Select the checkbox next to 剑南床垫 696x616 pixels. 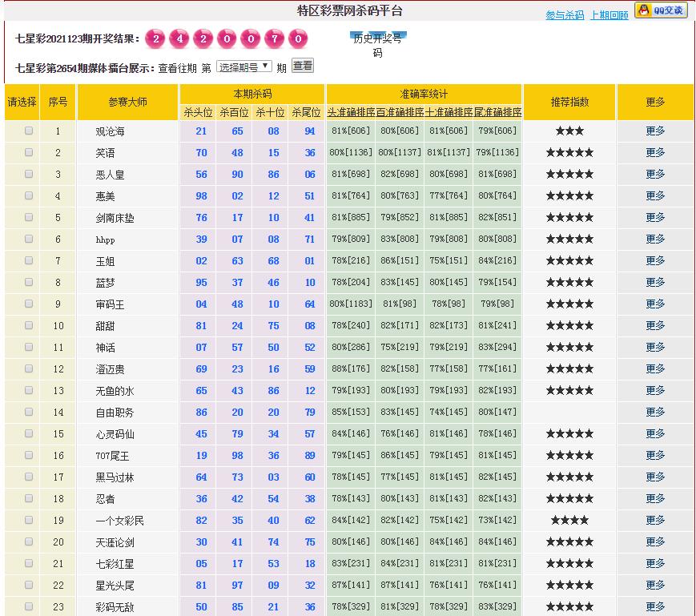(29, 217)
